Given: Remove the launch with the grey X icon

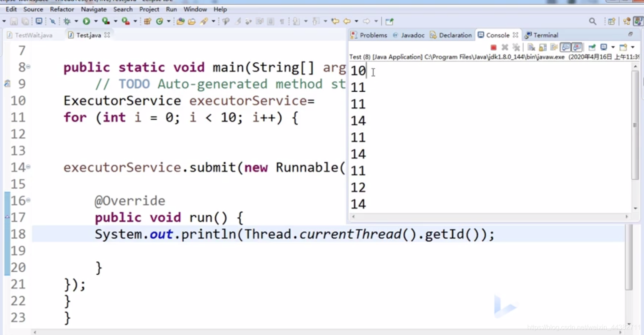Looking at the screenshot, I should click(505, 47).
